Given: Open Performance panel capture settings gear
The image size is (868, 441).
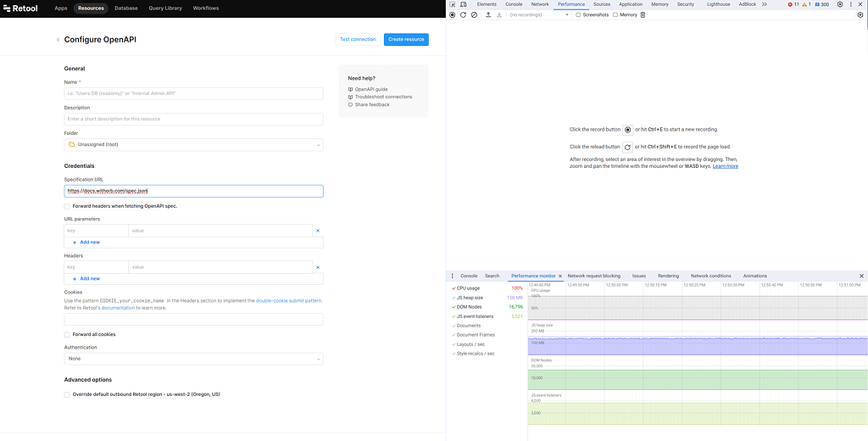Looking at the screenshot, I should click(x=860, y=15).
